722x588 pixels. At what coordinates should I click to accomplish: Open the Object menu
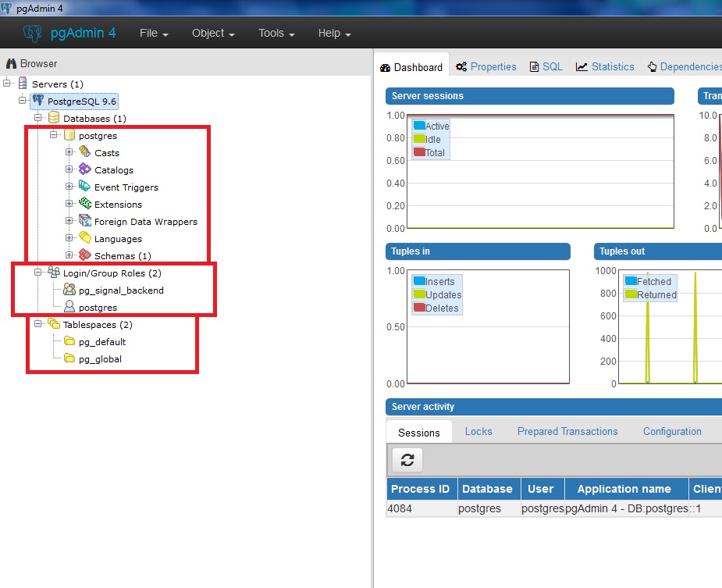[x=213, y=33]
